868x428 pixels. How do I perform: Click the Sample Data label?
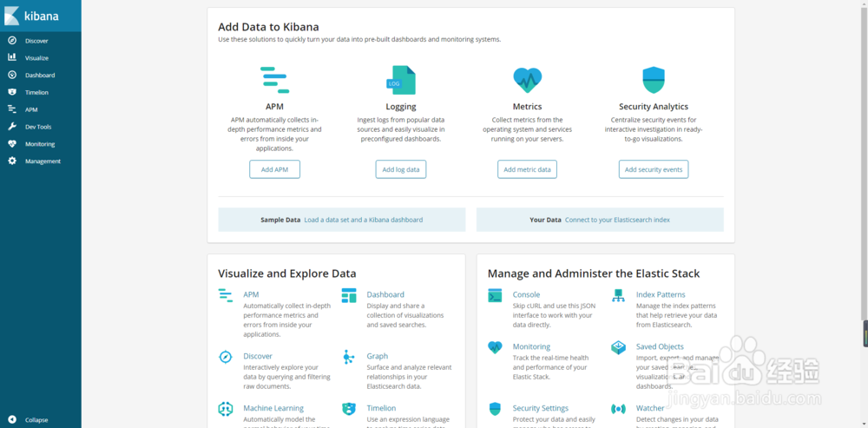[x=280, y=220]
